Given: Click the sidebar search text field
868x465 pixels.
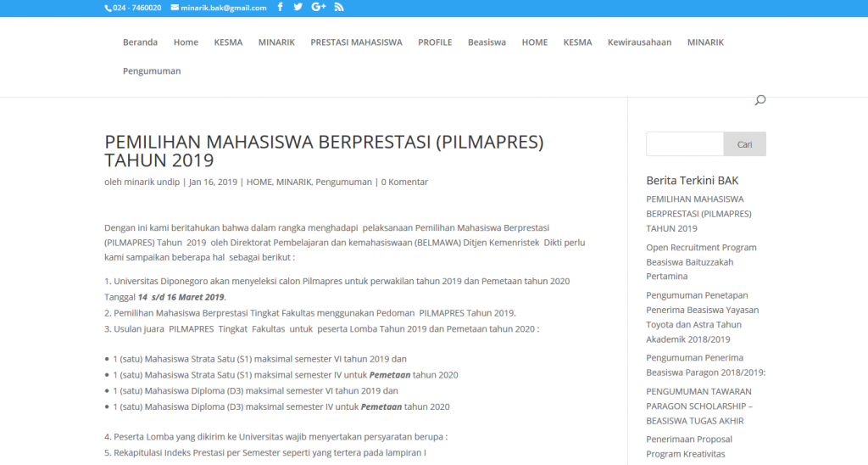Looking at the screenshot, I should pos(684,144).
